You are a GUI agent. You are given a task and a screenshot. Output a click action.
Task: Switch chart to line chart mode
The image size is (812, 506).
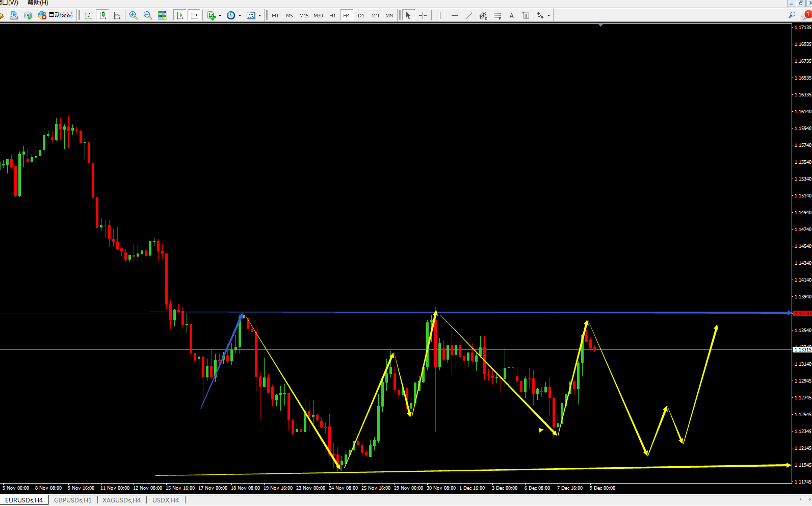point(117,15)
